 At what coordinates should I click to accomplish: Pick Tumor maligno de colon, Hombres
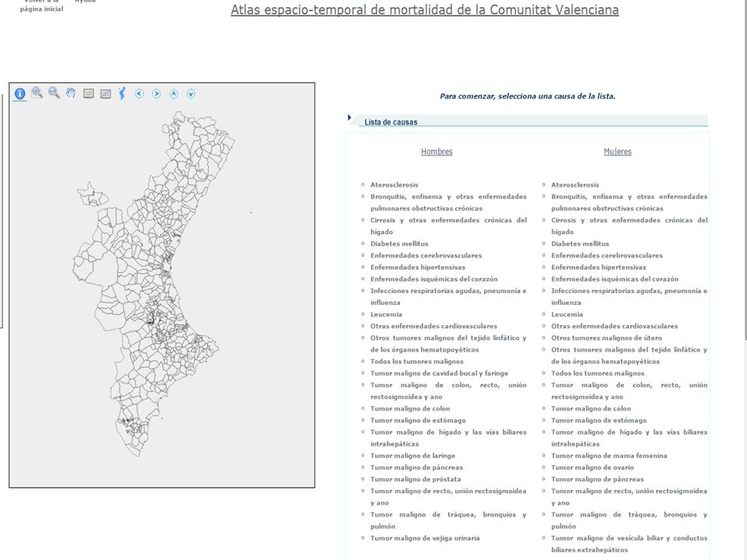pos(410,408)
